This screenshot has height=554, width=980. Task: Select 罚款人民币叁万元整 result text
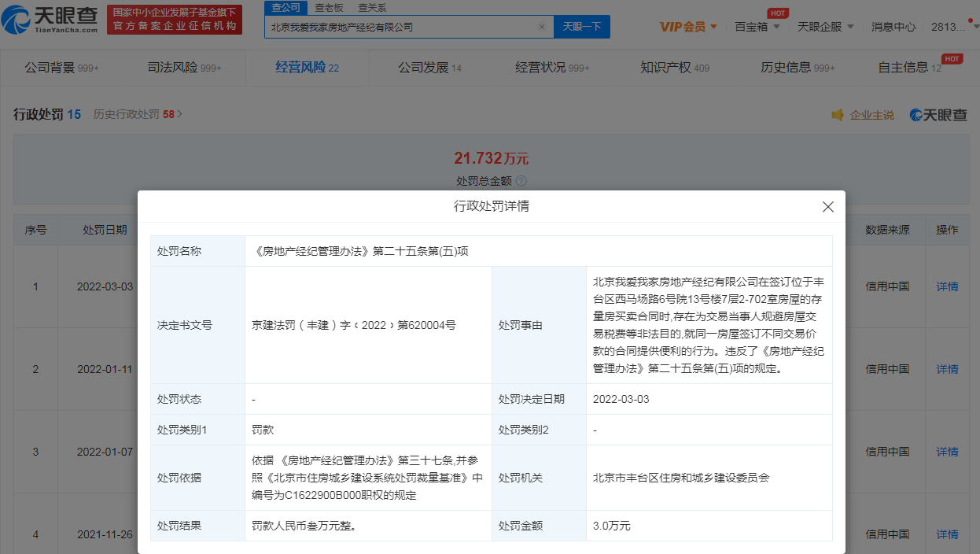pos(304,525)
